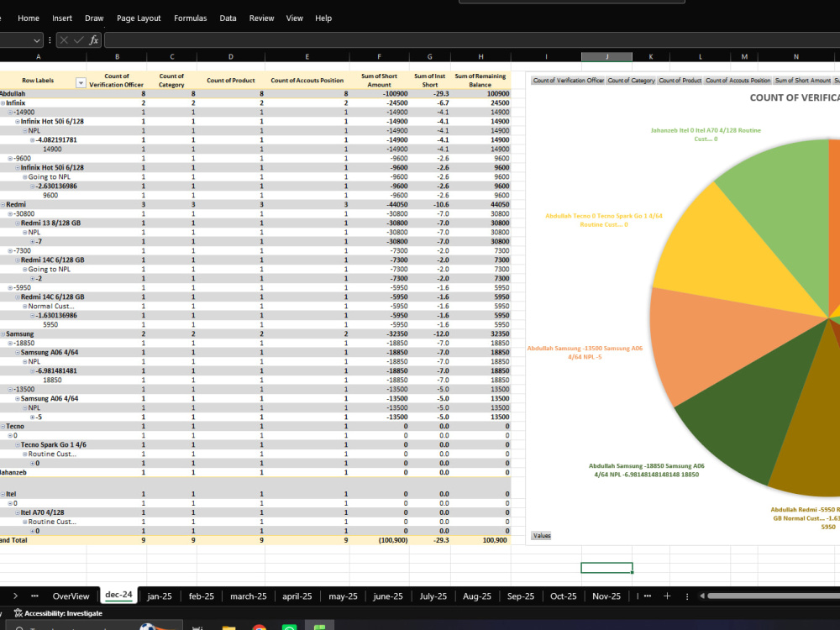Collapse the Redmi 13 8/128 GB row
840x630 pixels.
(x=18, y=223)
